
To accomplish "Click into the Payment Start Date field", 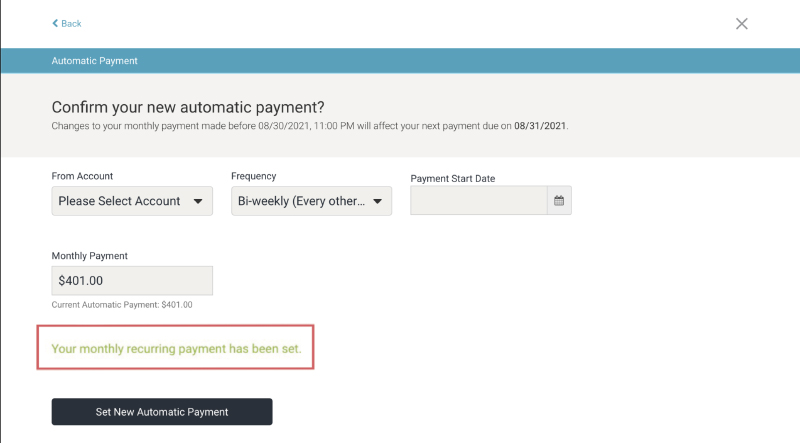I will [478, 201].
